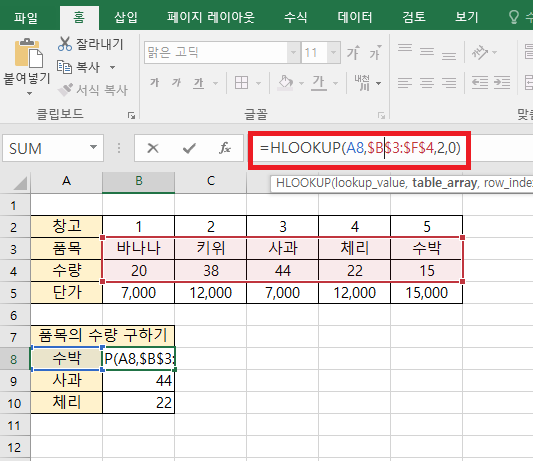Screen dimensions: 533x461
Task: Center text horizontally icon
Action: pyautogui.click(x=427, y=83)
